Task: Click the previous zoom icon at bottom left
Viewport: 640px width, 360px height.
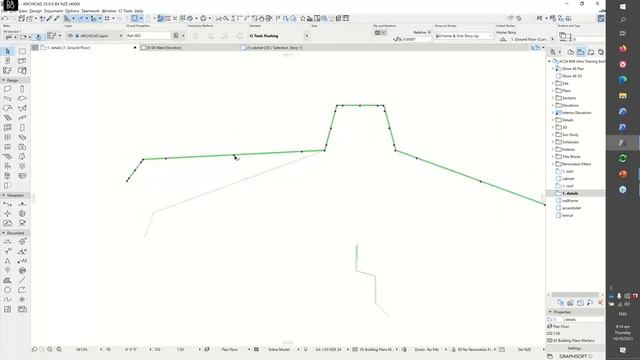Action: point(35,349)
